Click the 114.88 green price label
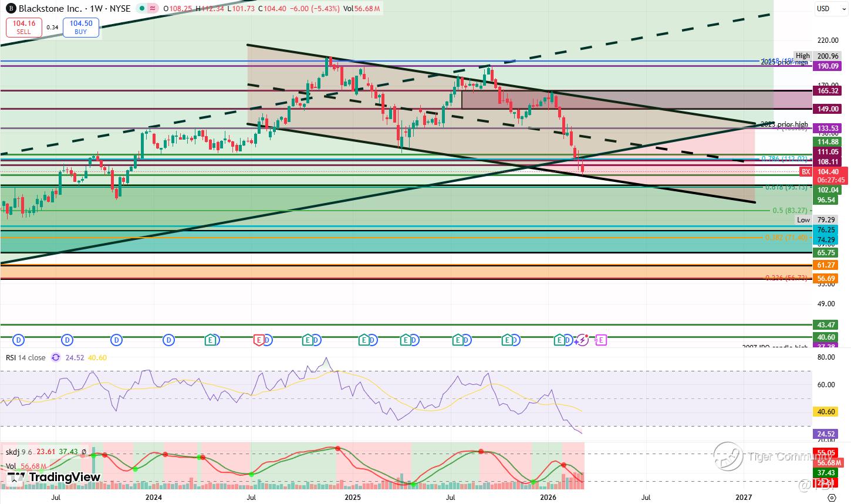This screenshot has width=851, height=504. pyautogui.click(x=827, y=141)
